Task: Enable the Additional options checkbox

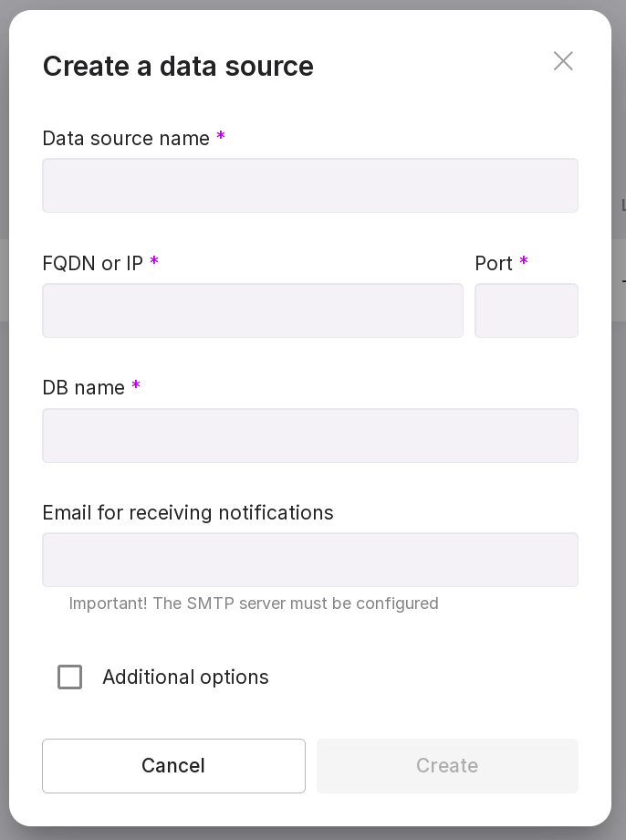Action: click(70, 677)
